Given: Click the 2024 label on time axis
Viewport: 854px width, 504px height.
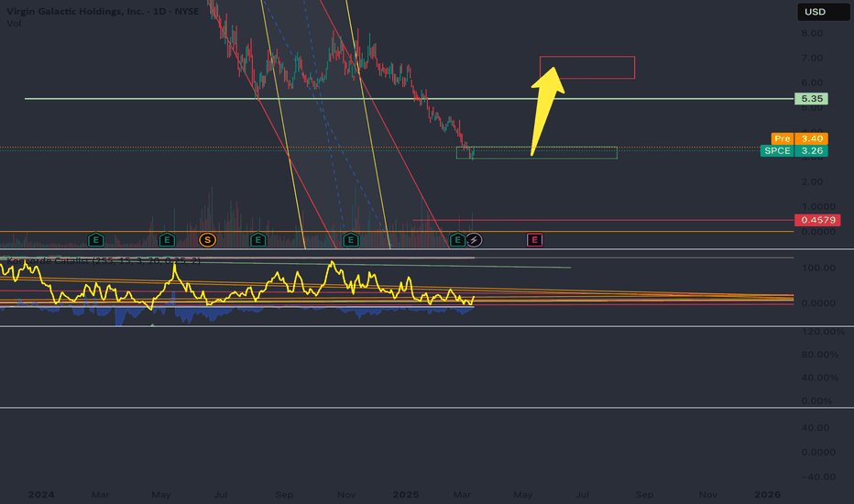Looking at the screenshot, I should (x=41, y=495).
